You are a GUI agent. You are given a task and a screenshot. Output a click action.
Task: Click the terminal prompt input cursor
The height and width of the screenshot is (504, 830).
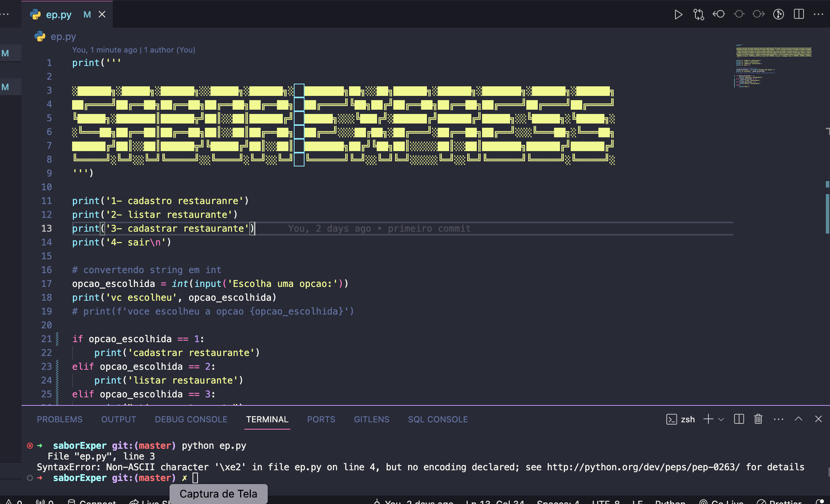[195, 478]
